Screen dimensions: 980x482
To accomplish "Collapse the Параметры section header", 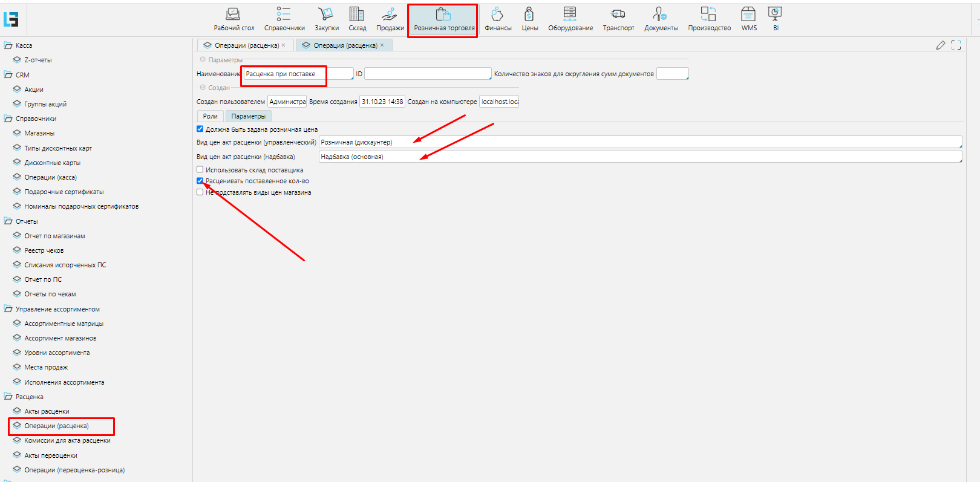I will 203,60.
